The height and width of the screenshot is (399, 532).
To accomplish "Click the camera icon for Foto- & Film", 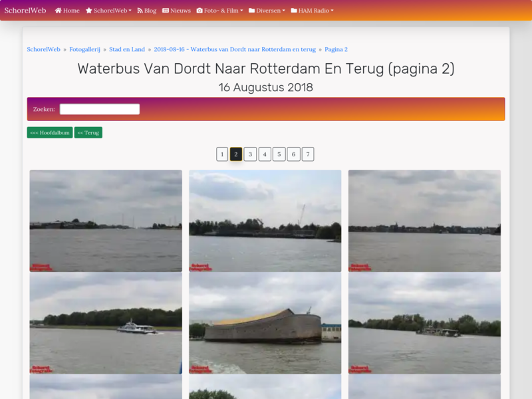I will point(199,11).
